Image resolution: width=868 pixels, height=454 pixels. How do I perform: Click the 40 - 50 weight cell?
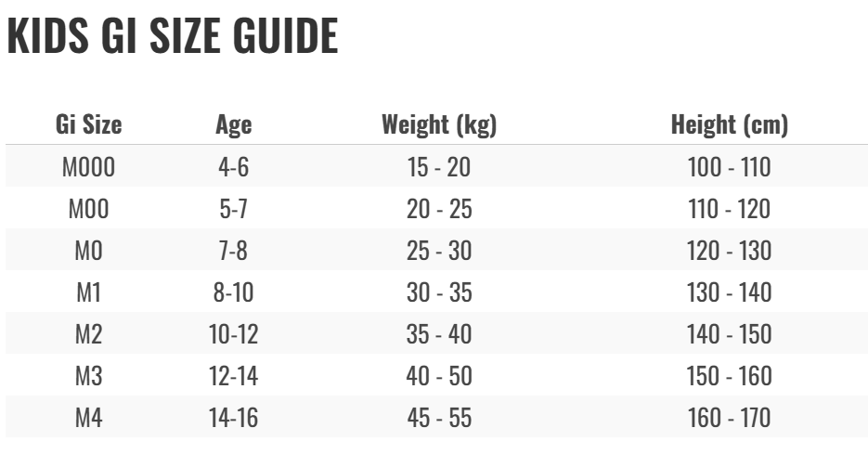pyautogui.click(x=439, y=376)
